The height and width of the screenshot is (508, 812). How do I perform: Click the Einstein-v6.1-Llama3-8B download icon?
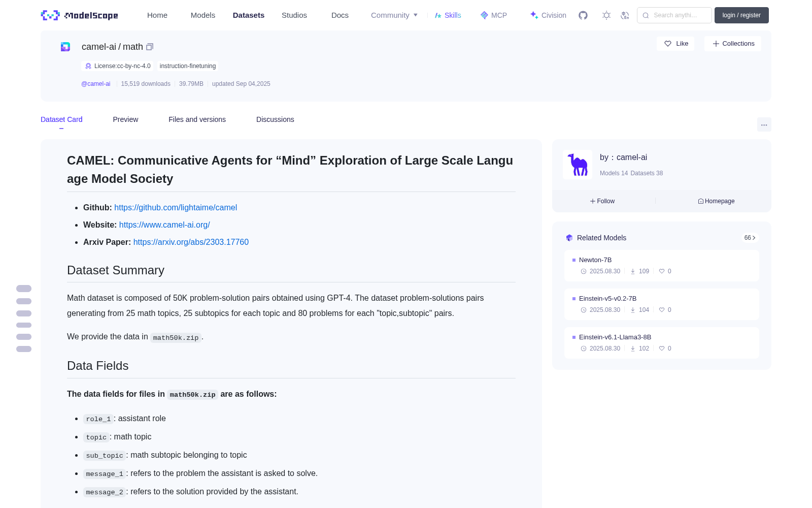(633, 348)
